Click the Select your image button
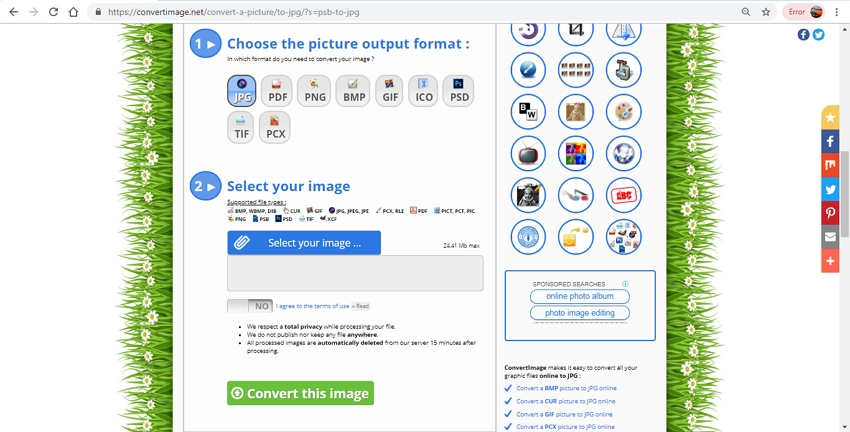The height and width of the screenshot is (432, 850). 304,243
